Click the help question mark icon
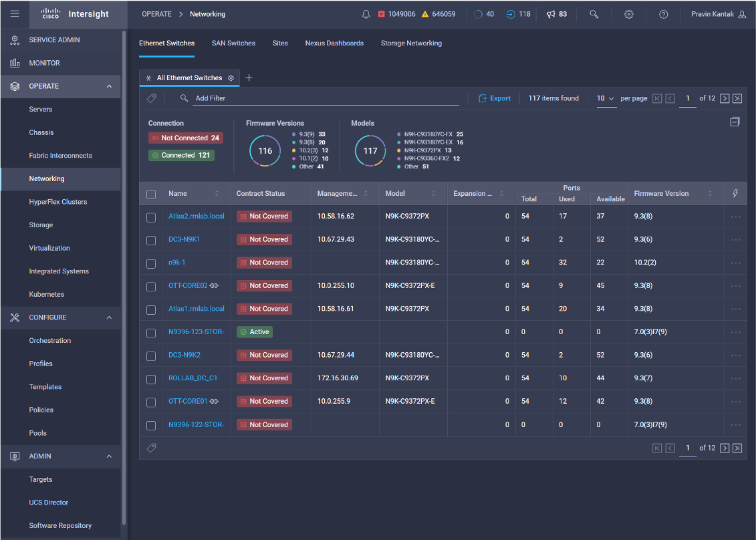Viewport: 756px width, 540px height. [x=663, y=14]
